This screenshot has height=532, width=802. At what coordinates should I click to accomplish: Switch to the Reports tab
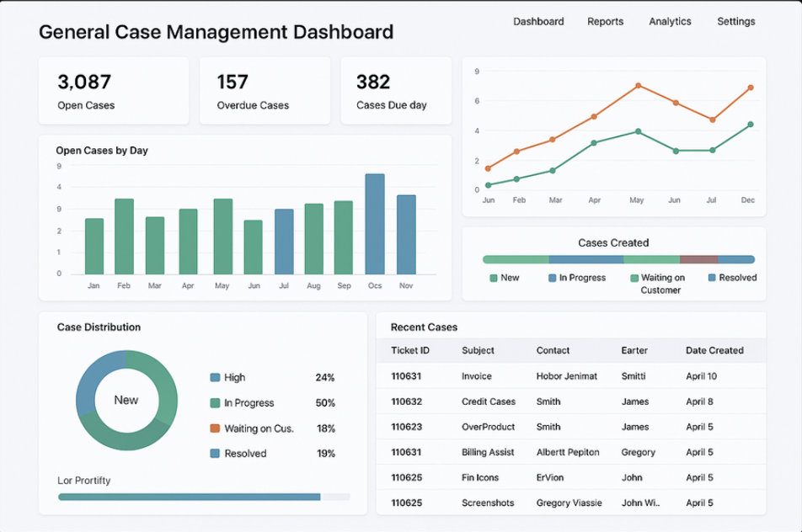[605, 22]
